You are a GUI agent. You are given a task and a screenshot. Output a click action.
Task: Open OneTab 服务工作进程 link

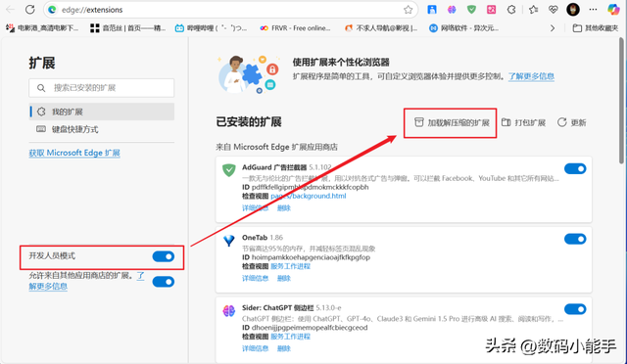point(290,266)
